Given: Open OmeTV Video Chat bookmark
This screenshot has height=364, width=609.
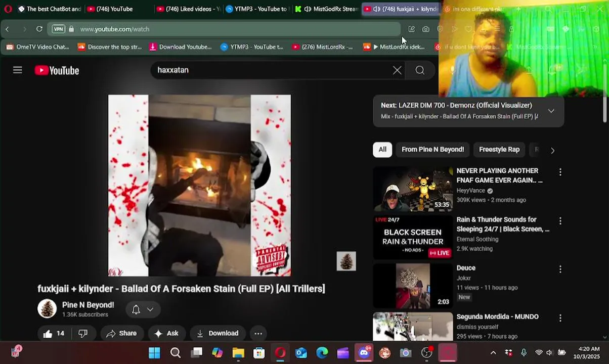Looking at the screenshot, I should 37,47.
